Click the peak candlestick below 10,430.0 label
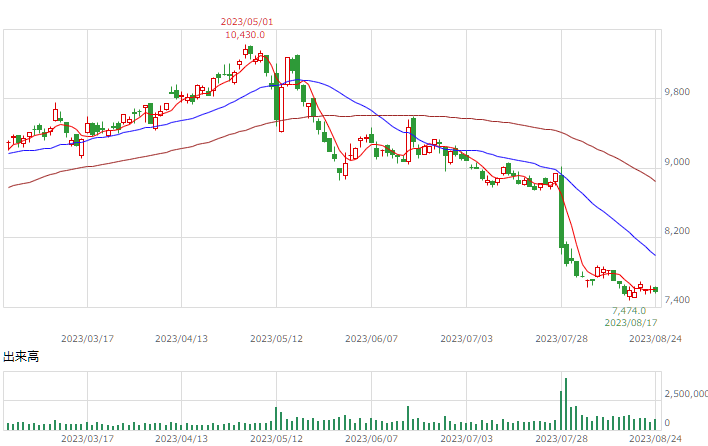 (x=245, y=51)
